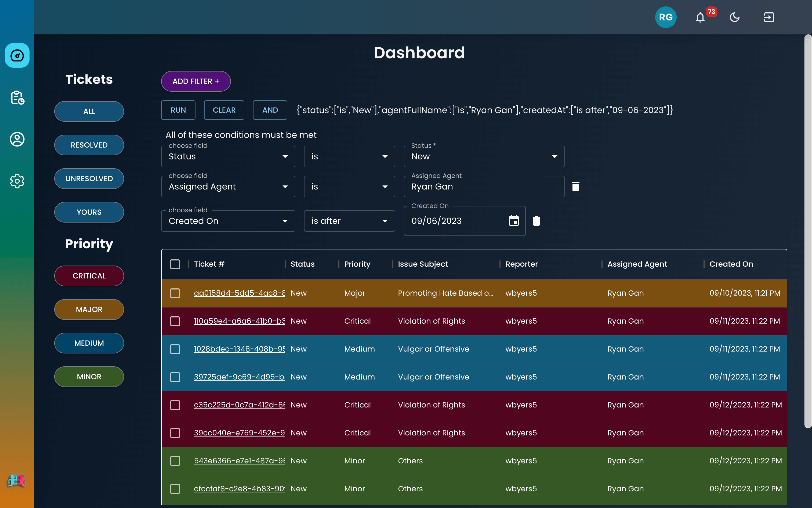The width and height of the screenshot is (812, 508).
Task: Expand the Status field dropdown
Action: [x=228, y=156]
